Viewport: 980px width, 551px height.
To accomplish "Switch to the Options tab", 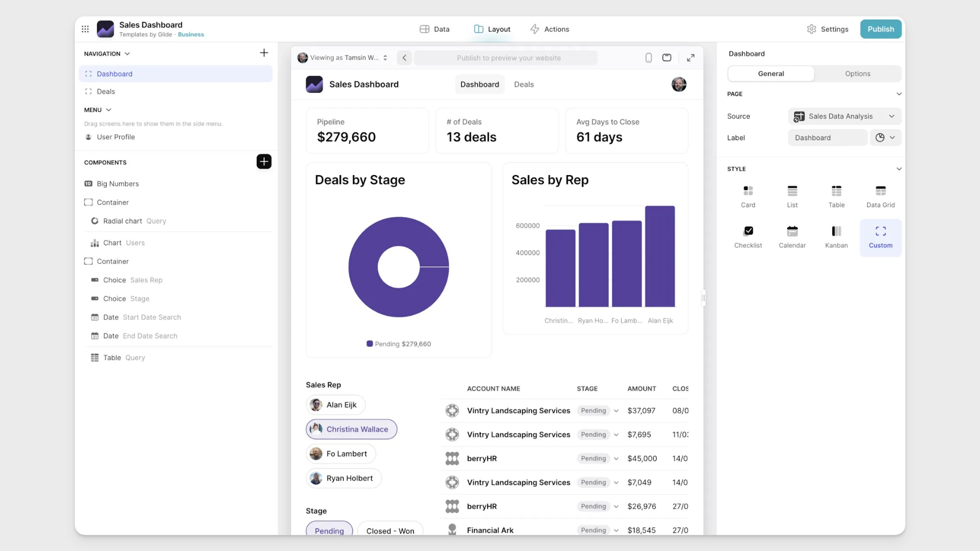I will [857, 74].
